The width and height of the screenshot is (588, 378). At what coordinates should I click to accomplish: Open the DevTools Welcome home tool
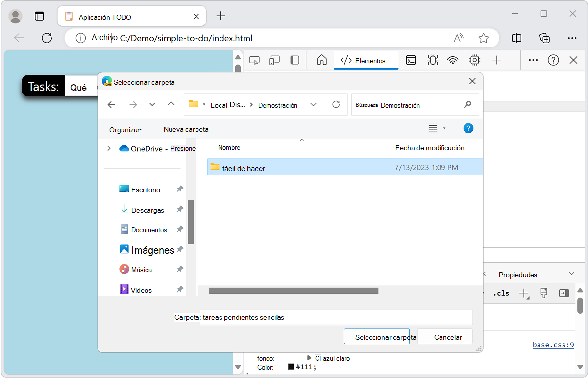coord(322,60)
